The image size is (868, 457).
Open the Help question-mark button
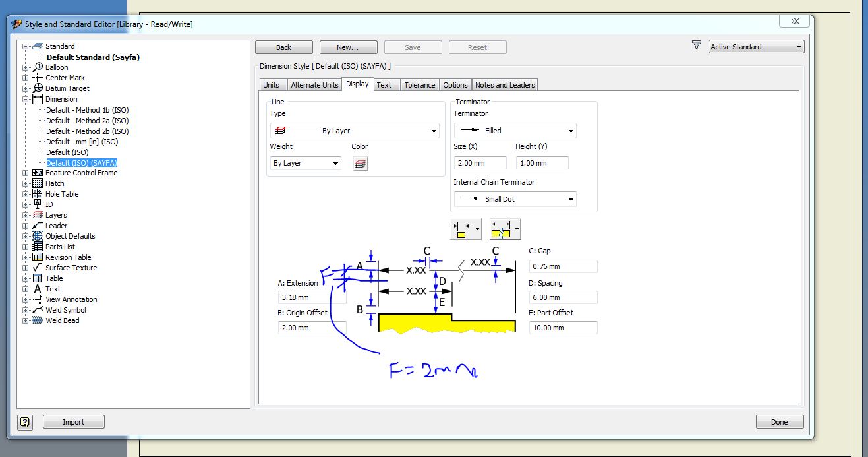pos(24,421)
